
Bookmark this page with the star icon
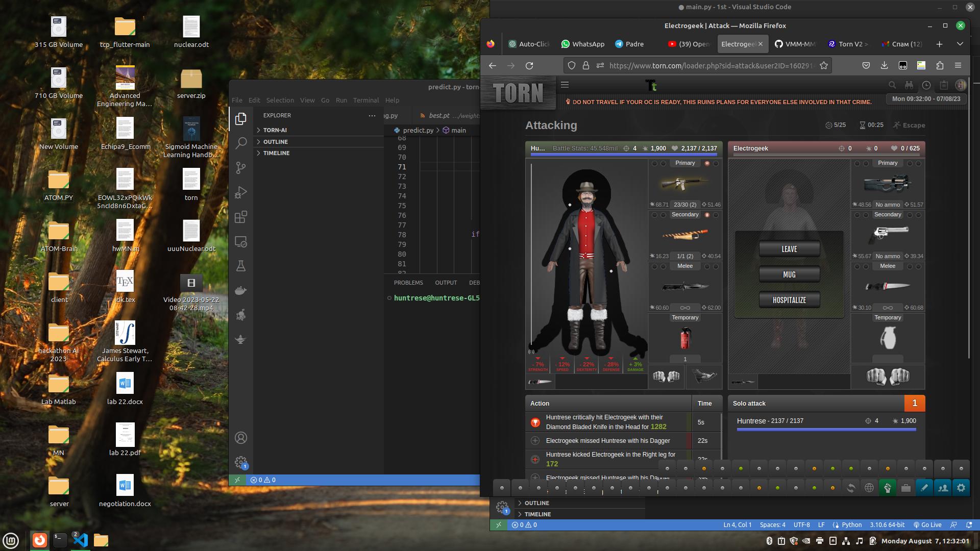823,65
